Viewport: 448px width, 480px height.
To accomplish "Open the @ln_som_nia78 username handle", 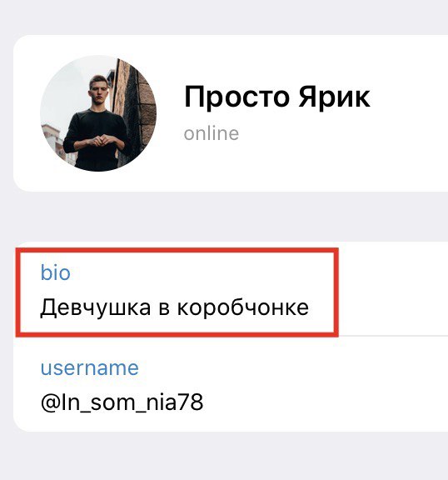I will point(122,402).
